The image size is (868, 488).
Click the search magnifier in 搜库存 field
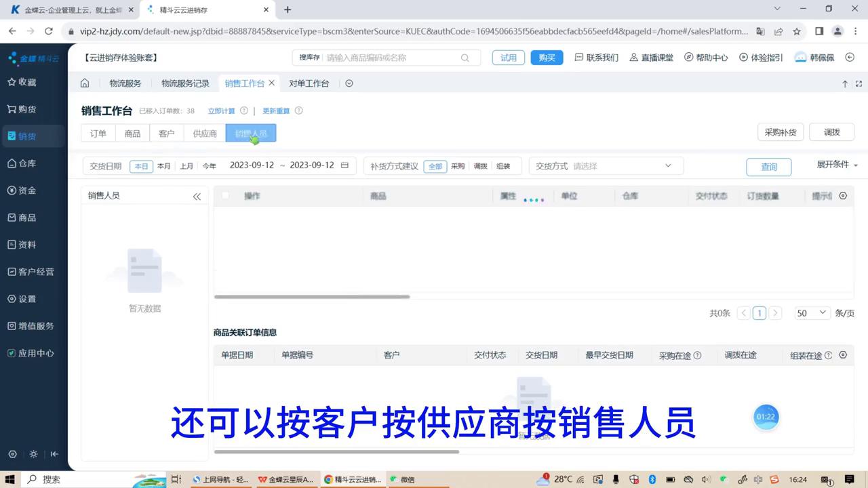pos(465,58)
